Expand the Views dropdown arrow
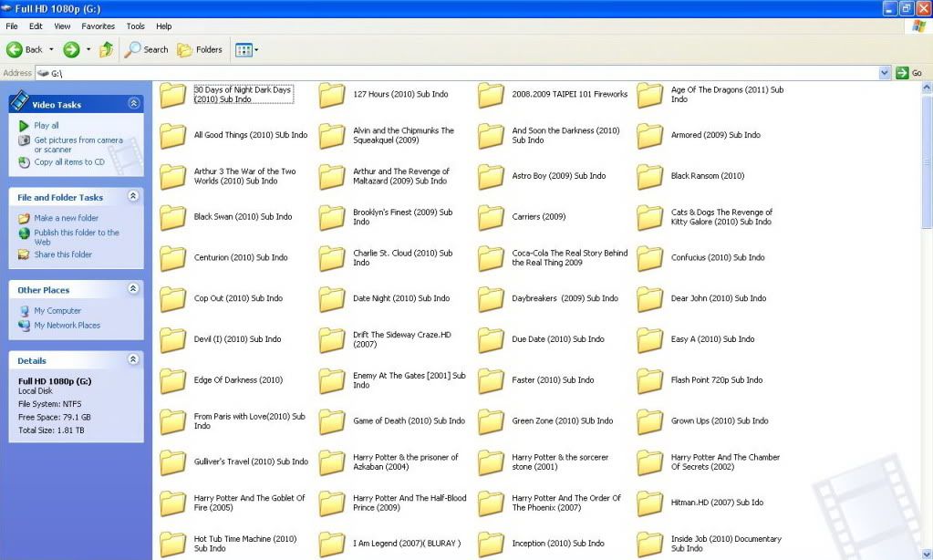This screenshot has width=933, height=560. click(256, 50)
